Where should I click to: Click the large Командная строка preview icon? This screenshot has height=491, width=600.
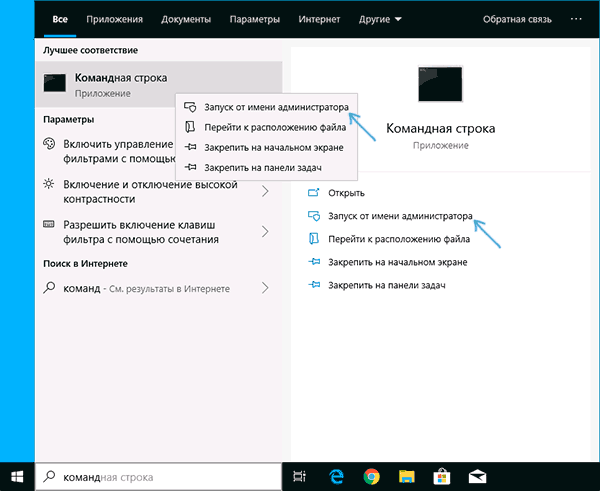440,84
